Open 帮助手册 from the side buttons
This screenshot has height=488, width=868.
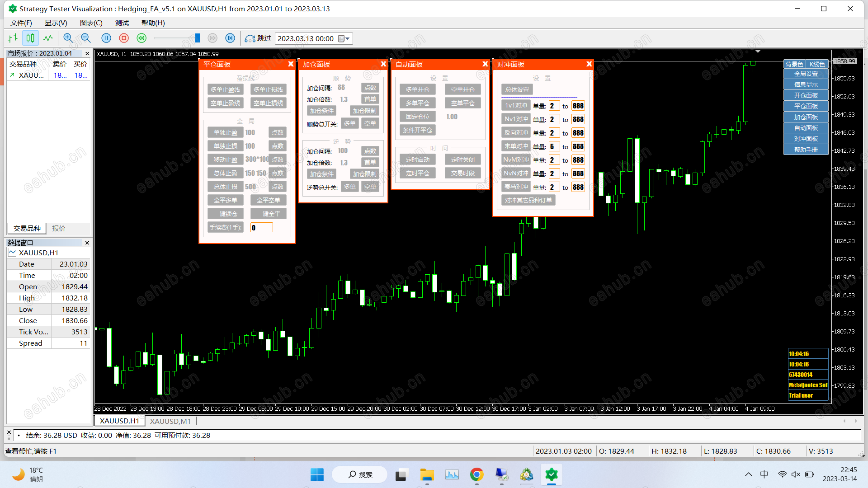pos(806,150)
